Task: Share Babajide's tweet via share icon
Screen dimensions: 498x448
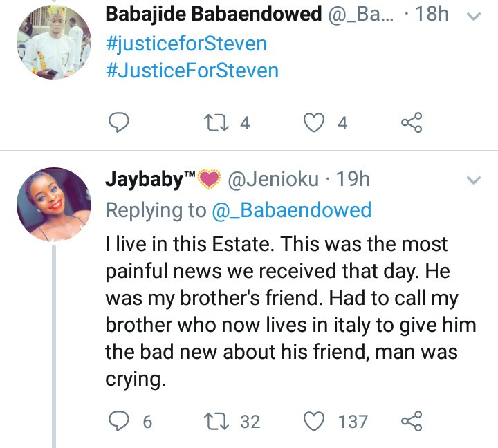Action: pos(412,122)
